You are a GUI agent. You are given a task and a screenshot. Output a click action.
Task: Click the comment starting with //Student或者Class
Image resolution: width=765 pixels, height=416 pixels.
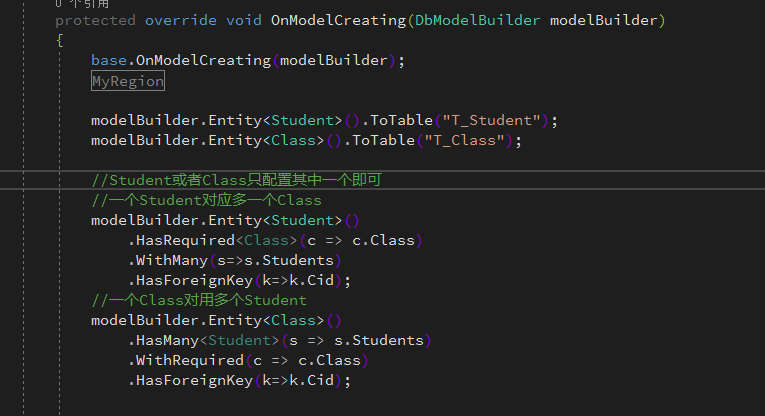pyautogui.click(x=236, y=180)
